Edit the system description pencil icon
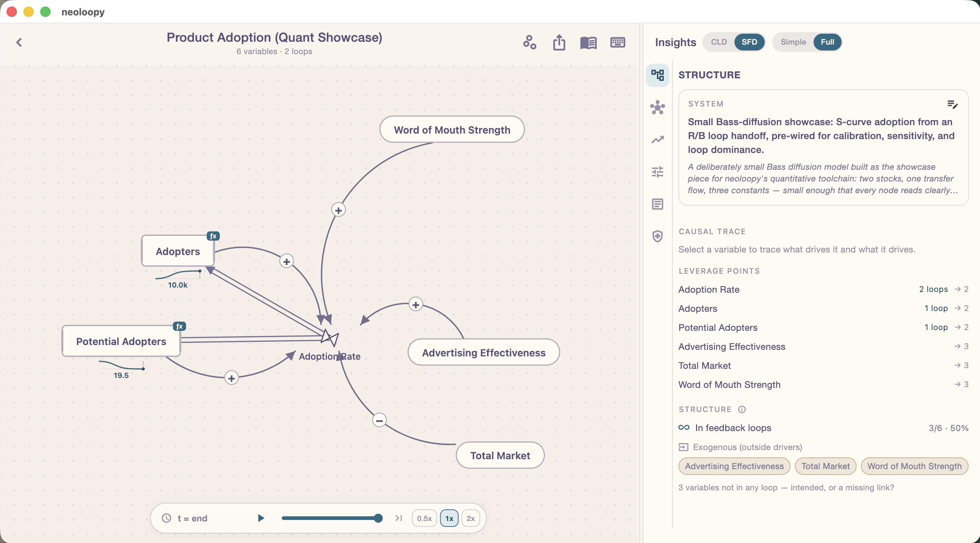Viewport: 980px width, 543px height. 952,104
